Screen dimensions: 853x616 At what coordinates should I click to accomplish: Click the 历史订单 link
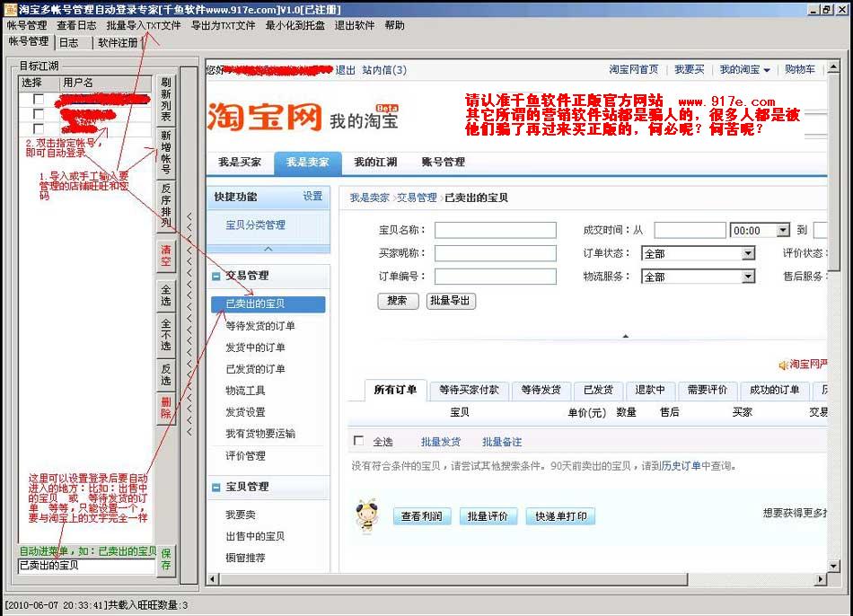[681, 466]
